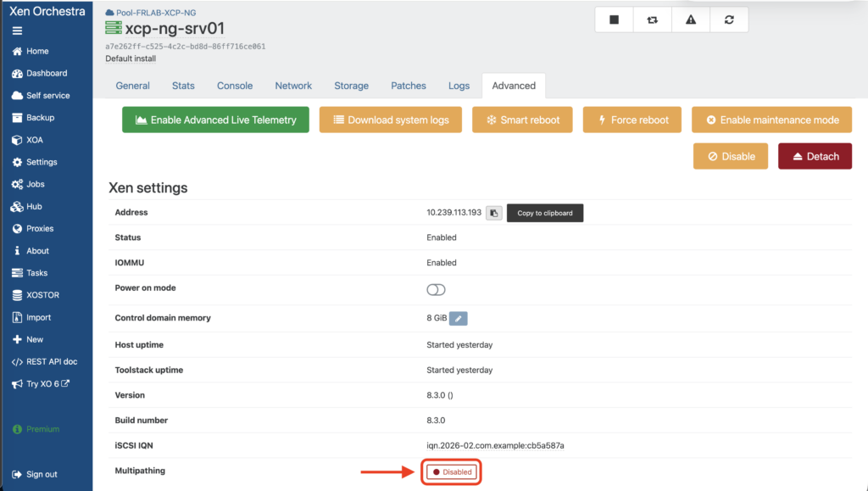Download system logs
The height and width of the screenshot is (491, 868).
[390, 120]
